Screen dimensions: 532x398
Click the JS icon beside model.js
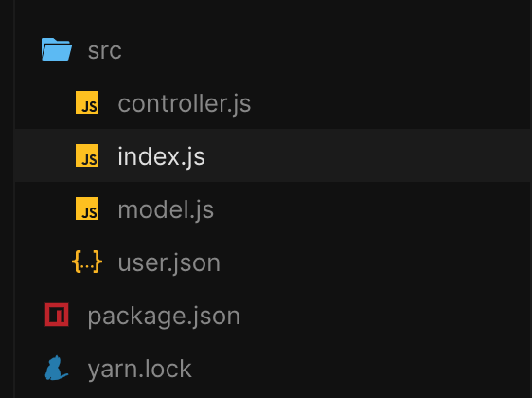[x=87, y=208]
